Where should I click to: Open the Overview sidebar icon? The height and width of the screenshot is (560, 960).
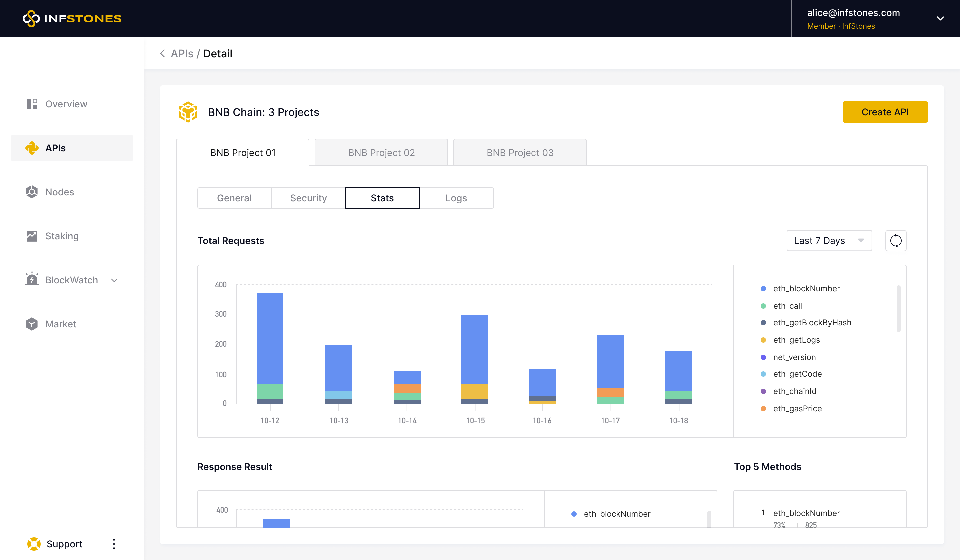tap(32, 104)
